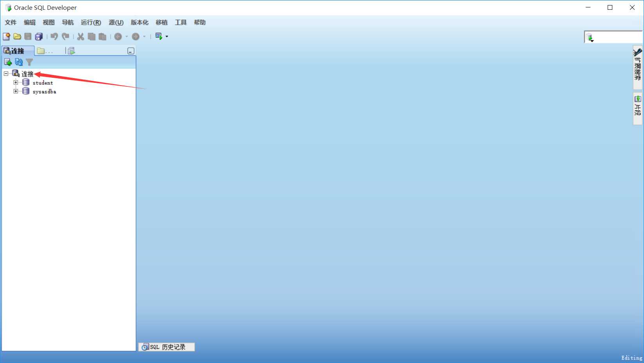Screen dimensions: 644x363
Task: Open the 移植 menu
Action: [161, 22]
